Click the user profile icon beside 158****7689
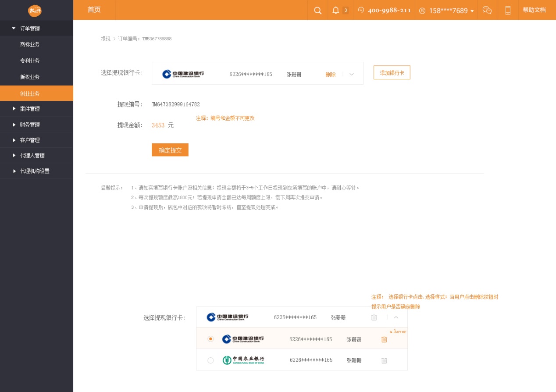The width and height of the screenshot is (556, 392). (421, 10)
